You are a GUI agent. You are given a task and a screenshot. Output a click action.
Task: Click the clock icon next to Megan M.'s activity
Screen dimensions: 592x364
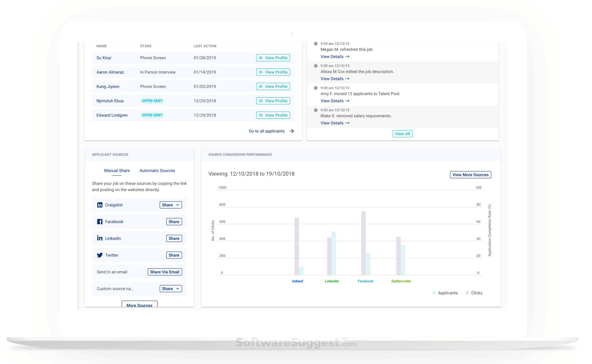click(316, 44)
